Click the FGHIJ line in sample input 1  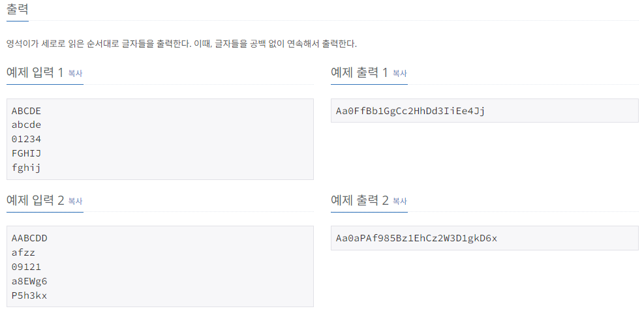pos(26,153)
